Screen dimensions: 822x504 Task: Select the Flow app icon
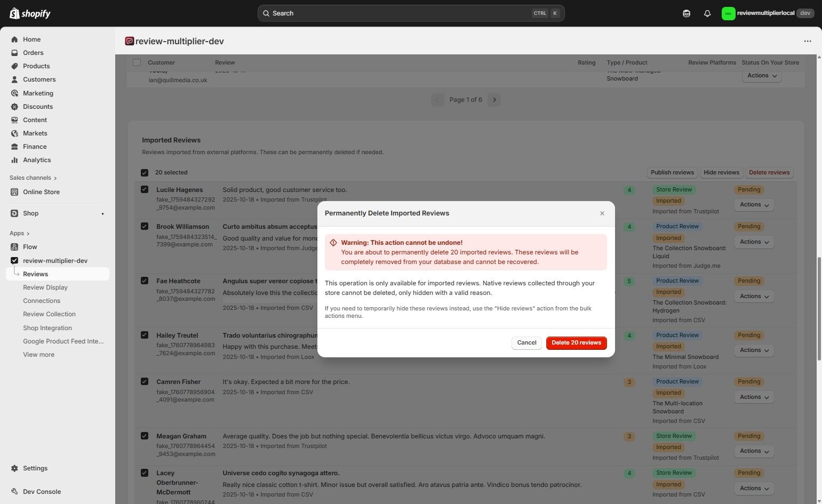pyautogui.click(x=14, y=246)
